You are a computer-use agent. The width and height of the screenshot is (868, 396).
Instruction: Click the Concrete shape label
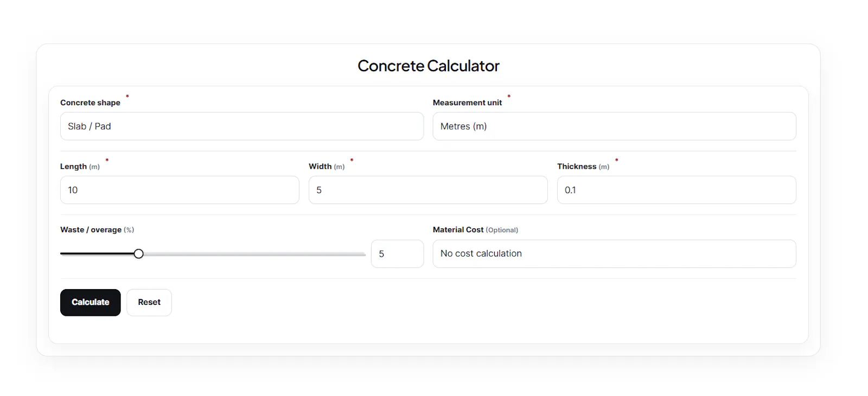90,103
